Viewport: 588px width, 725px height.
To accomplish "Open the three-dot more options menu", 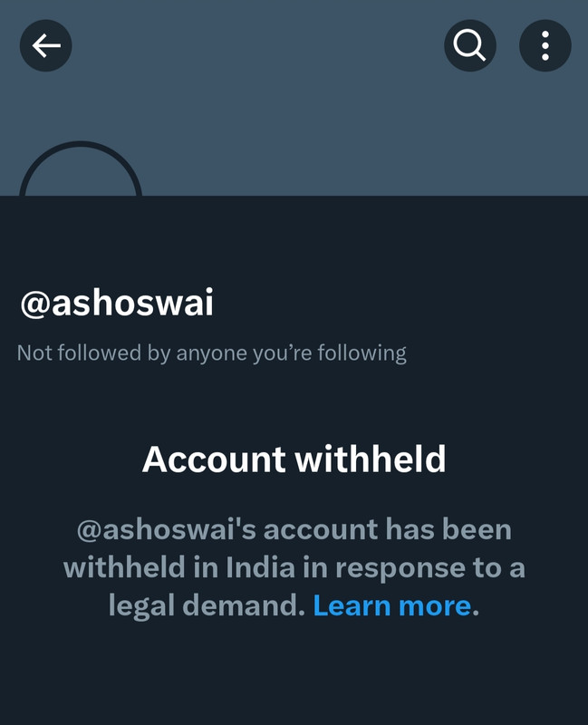I will click(x=545, y=45).
